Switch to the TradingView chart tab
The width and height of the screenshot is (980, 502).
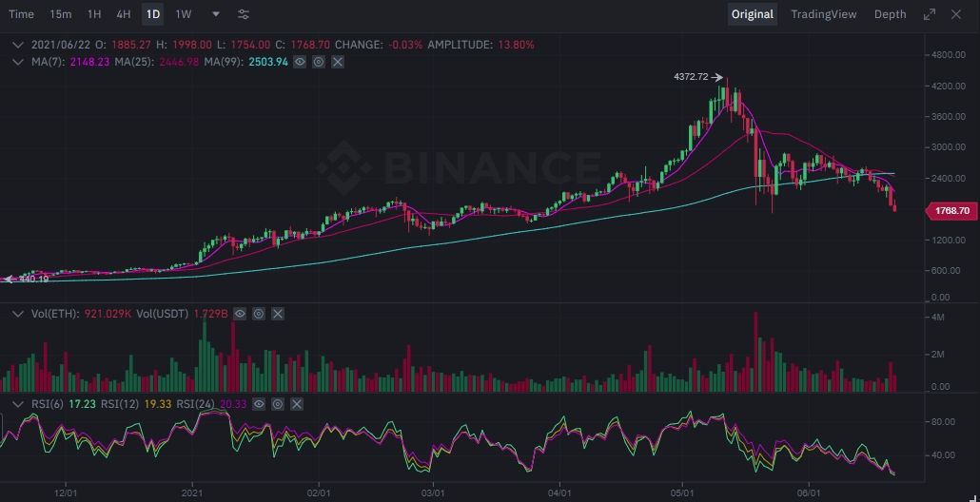pyautogui.click(x=823, y=14)
